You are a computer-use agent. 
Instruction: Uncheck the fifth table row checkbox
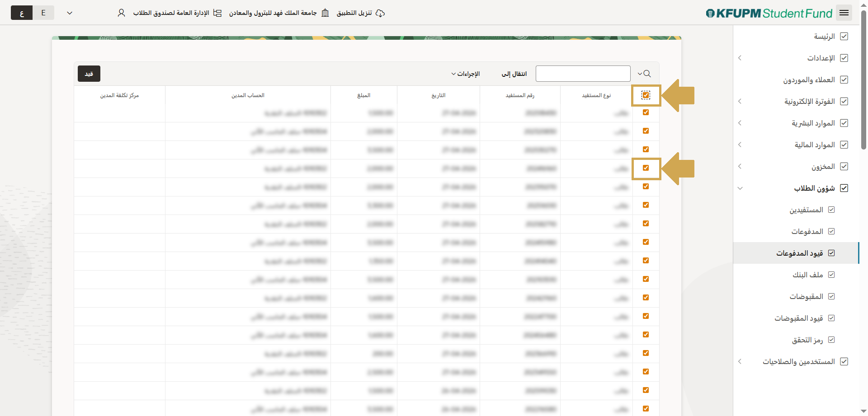(x=646, y=187)
